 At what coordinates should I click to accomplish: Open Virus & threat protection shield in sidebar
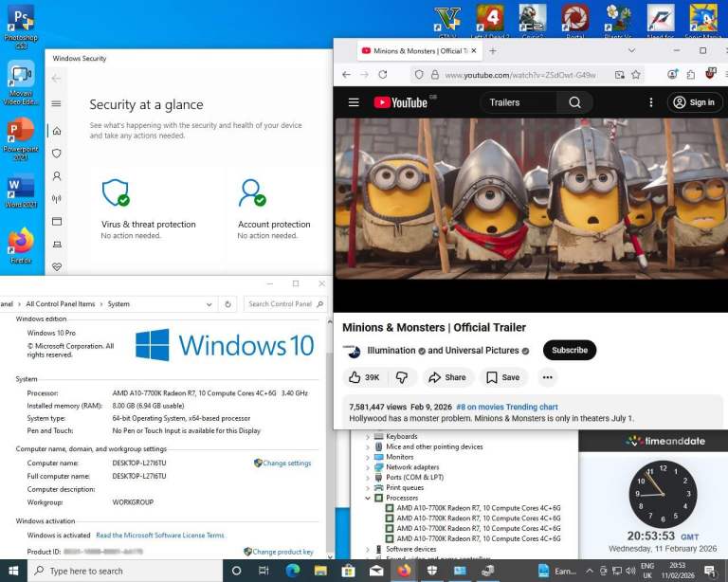(57, 154)
